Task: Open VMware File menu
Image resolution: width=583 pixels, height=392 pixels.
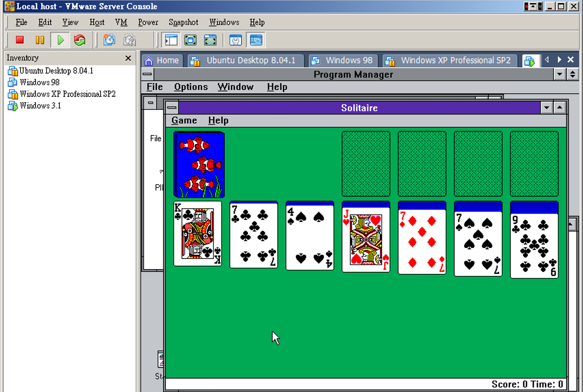Action: (21, 22)
